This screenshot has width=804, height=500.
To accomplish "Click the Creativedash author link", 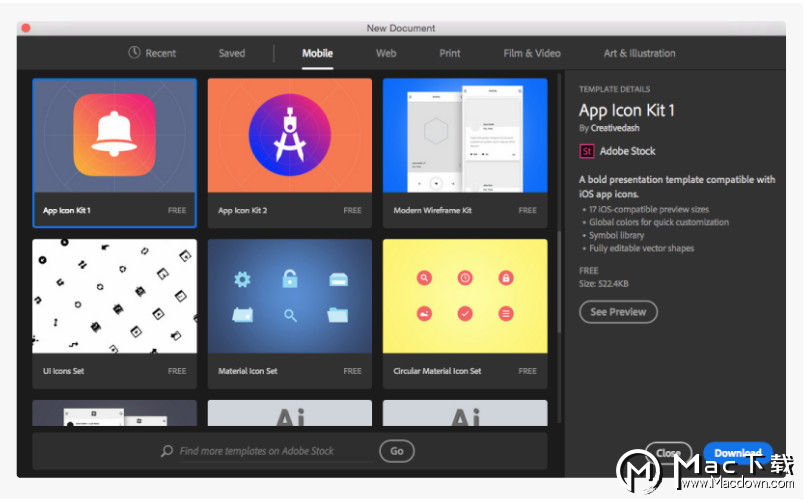I will pyautogui.click(x=615, y=128).
